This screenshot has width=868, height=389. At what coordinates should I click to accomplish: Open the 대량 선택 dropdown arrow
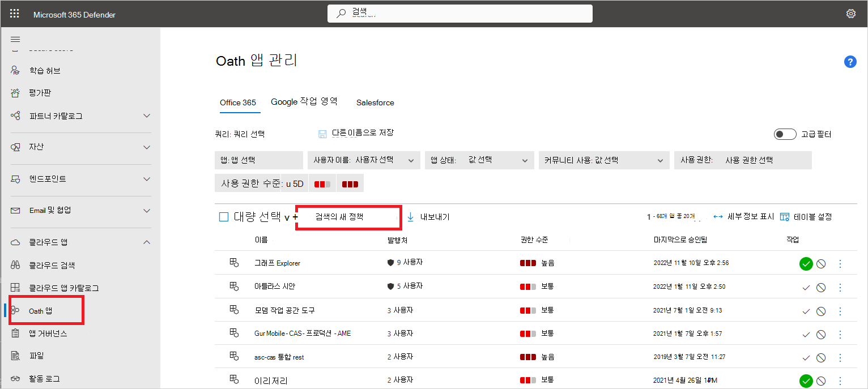287,217
